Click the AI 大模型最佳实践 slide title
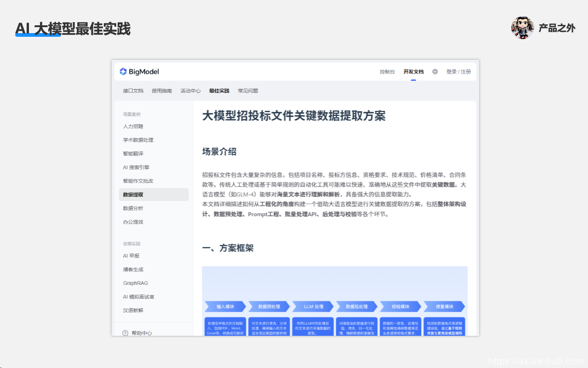588x368 pixels. tap(73, 29)
